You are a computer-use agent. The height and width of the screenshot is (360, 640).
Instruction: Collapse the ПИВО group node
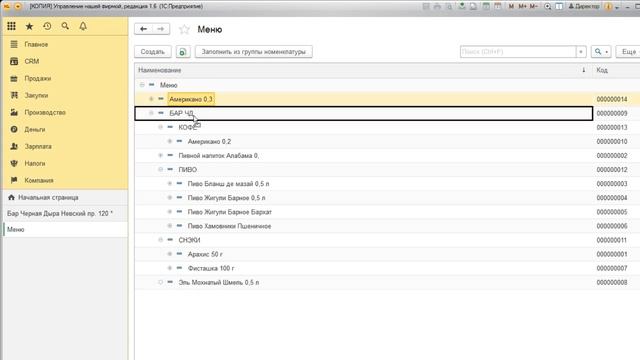click(x=160, y=169)
